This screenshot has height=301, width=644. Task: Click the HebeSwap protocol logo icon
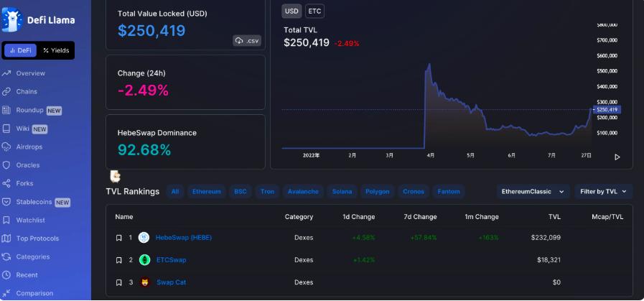coord(144,238)
